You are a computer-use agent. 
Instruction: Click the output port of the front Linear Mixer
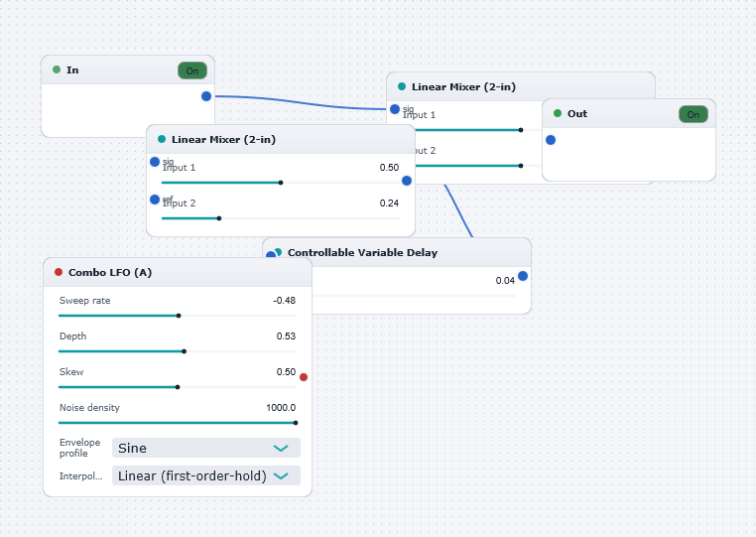pyautogui.click(x=407, y=181)
